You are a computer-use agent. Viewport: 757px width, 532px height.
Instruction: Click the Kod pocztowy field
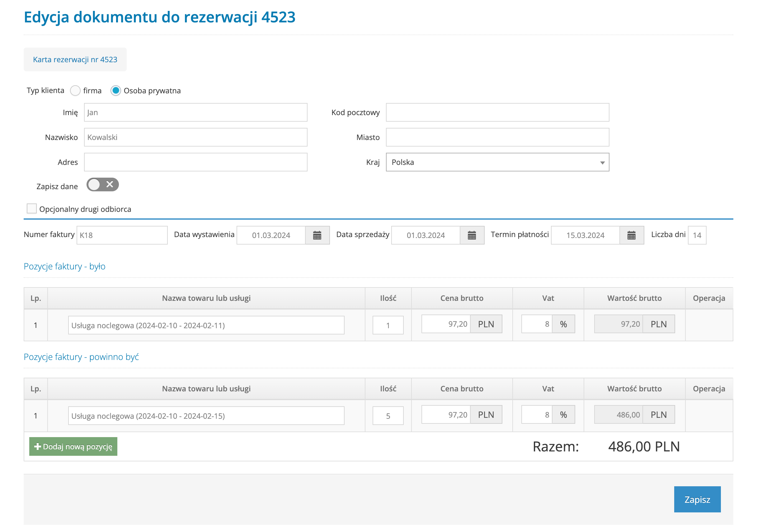[x=497, y=112]
